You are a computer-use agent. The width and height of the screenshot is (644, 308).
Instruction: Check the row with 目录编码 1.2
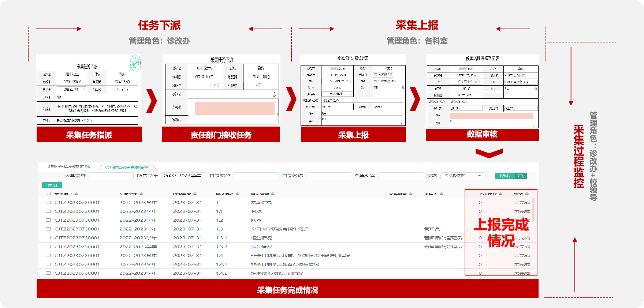pos(48,220)
